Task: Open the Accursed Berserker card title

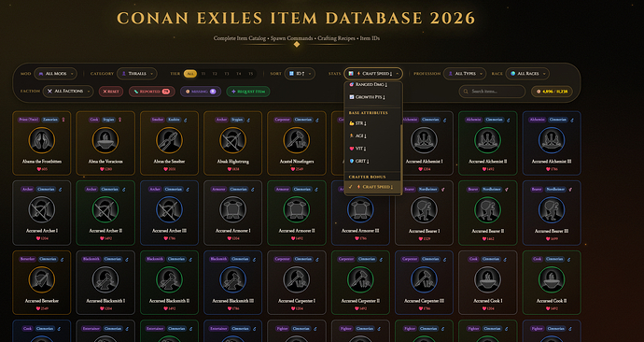Action: (x=41, y=301)
